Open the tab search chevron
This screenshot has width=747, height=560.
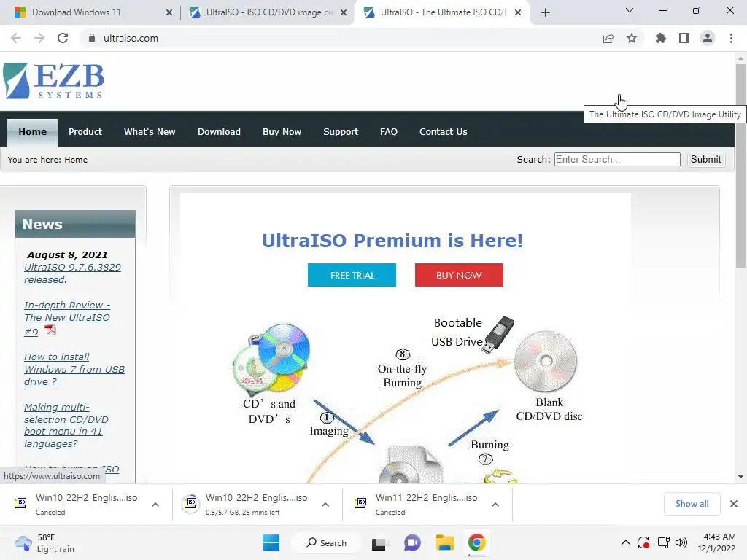pyautogui.click(x=630, y=10)
